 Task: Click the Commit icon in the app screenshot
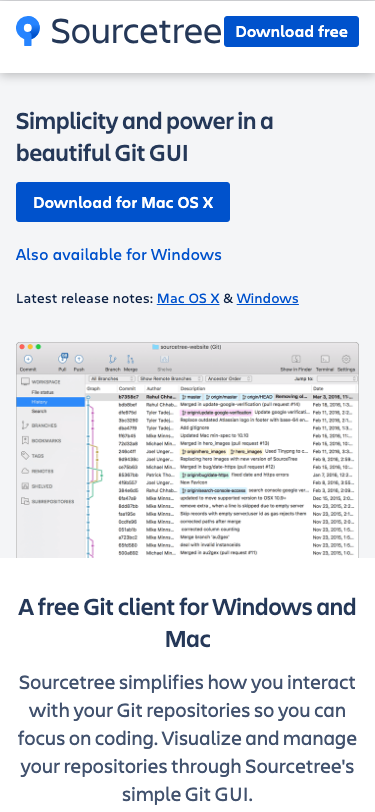(28, 359)
